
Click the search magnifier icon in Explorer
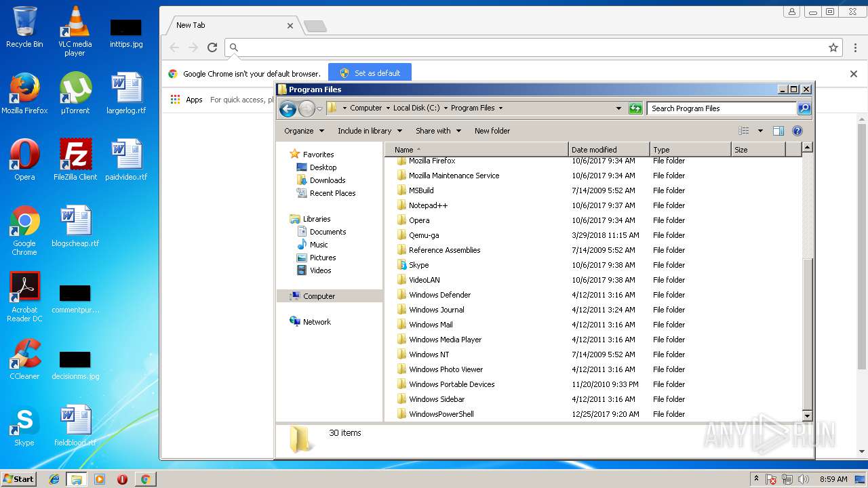[x=804, y=108]
